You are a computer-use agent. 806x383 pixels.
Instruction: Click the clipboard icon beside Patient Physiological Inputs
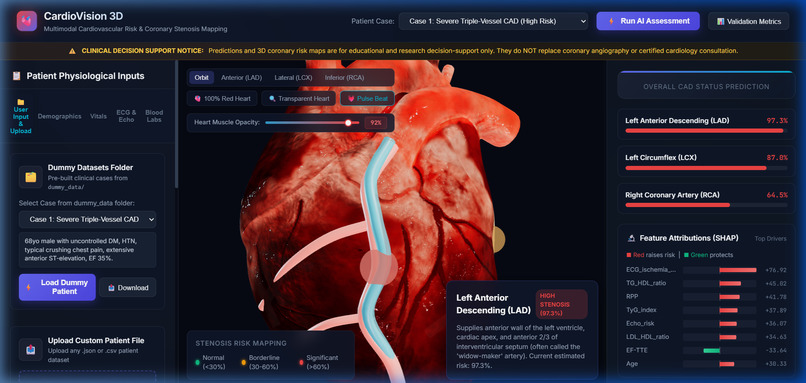click(x=16, y=76)
